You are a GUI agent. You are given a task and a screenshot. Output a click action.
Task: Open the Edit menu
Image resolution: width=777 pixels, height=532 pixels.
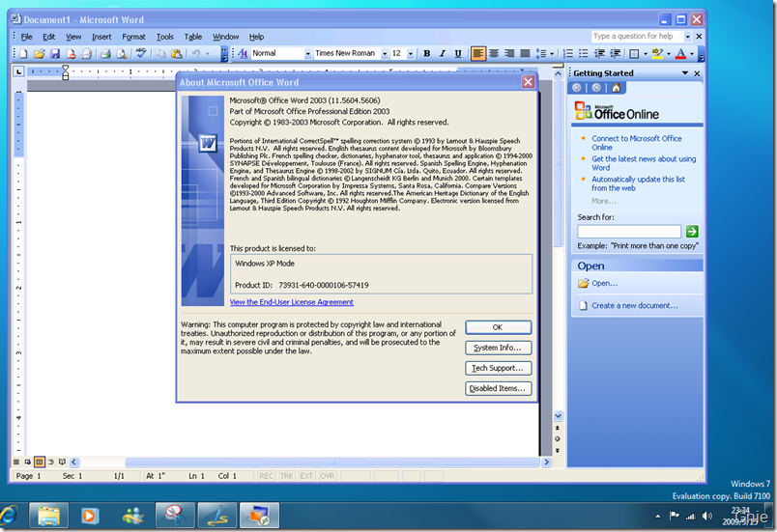pos(48,37)
